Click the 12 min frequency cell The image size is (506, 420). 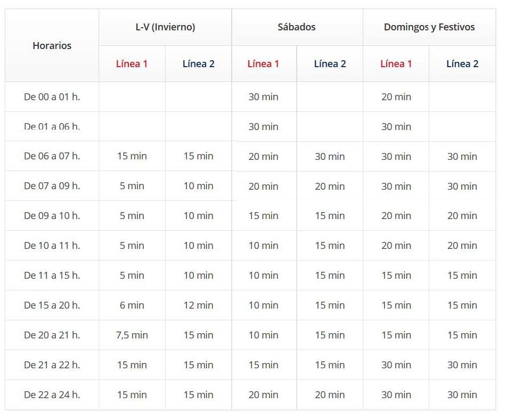point(198,305)
